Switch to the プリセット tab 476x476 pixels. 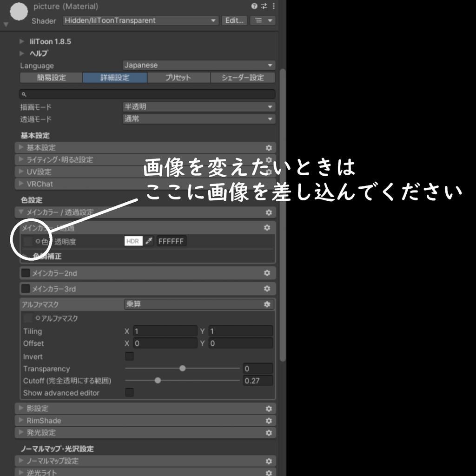click(x=178, y=78)
